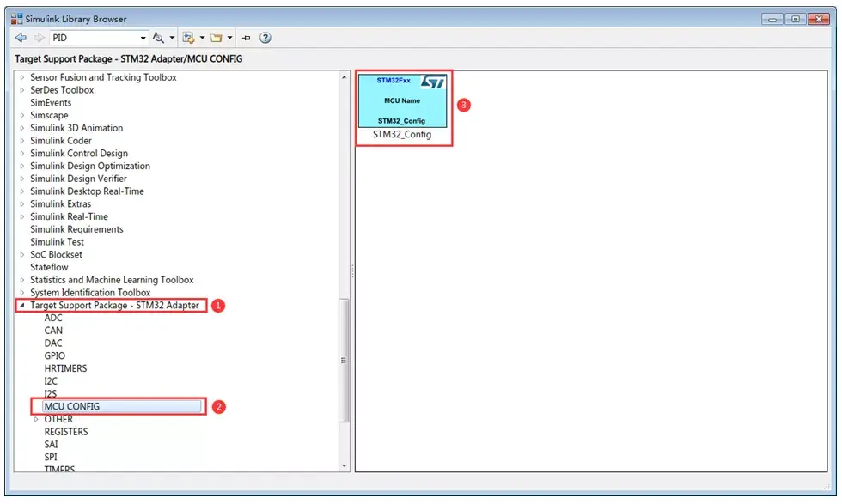Open the folder icon's dropdown arrow
The width and height of the screenshot is (842, 504).
point(230,38)
